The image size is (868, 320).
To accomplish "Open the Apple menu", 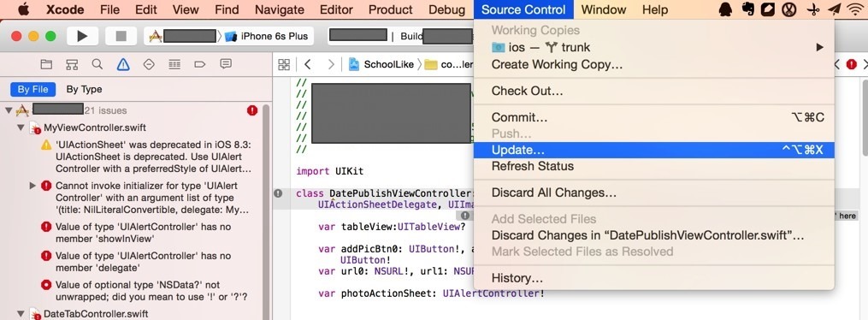I will pyautogui.click(x=23, y=9).
